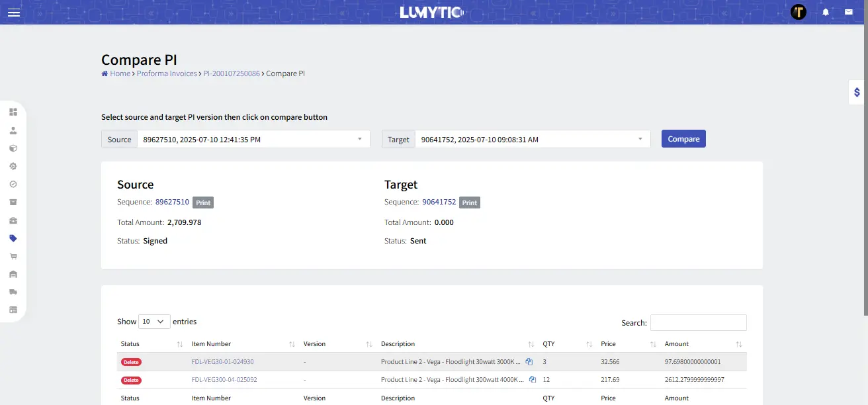The height and width of the screenshot is (405, 868).
Task: Open the dashboard icon in the sidebar
Action: click(x=13, y=112)
